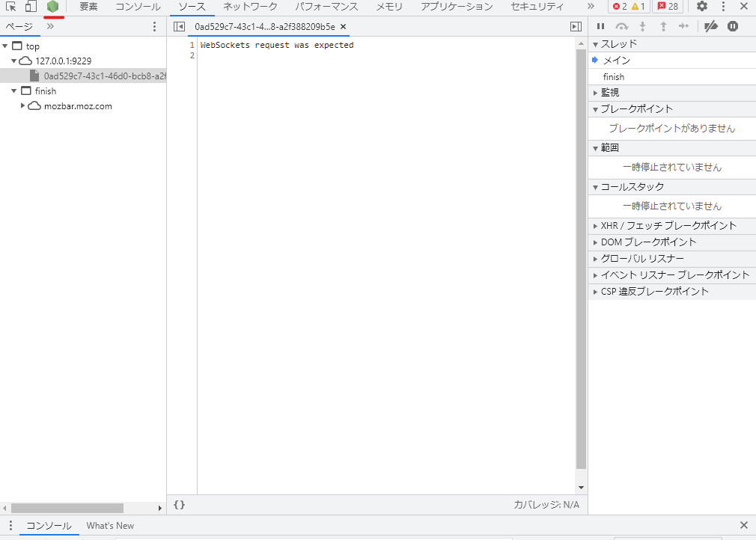Pause script execution

point(601,26)
